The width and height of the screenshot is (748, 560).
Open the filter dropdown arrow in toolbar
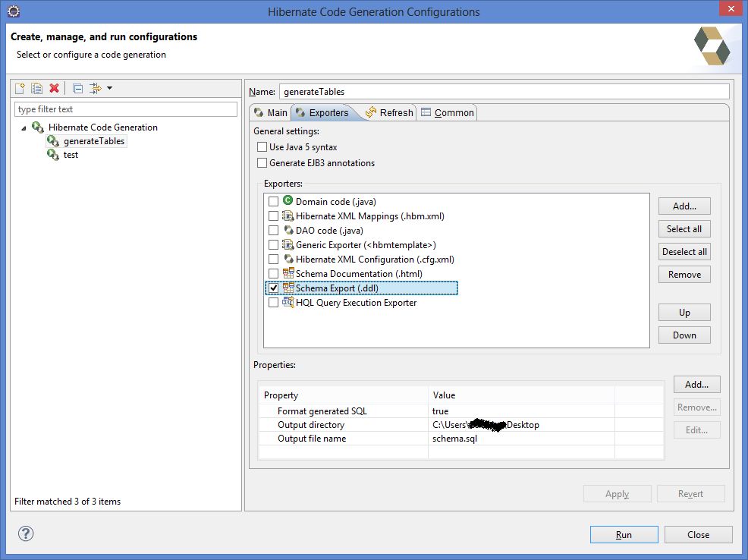tap(110, 88)
